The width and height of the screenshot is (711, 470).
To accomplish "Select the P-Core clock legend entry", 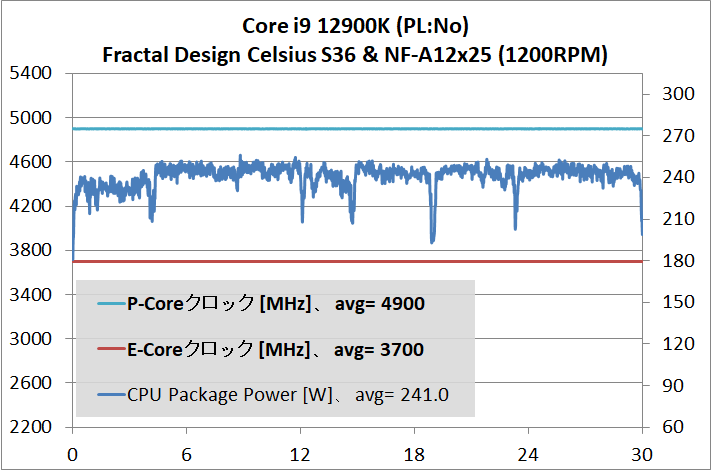I will tap(261, 303).
